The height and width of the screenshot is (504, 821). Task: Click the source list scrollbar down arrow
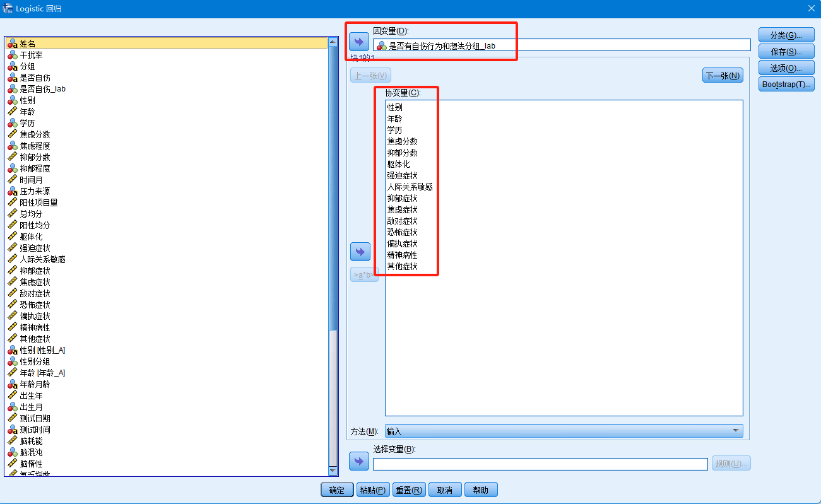tap(333, 471)
